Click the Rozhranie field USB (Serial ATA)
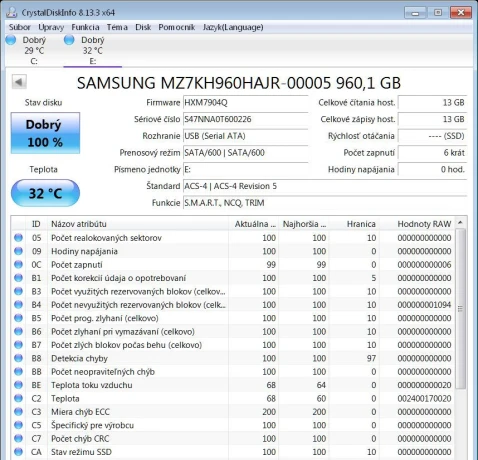Screen dimensions: 478x460 click(x=245, y=136)
